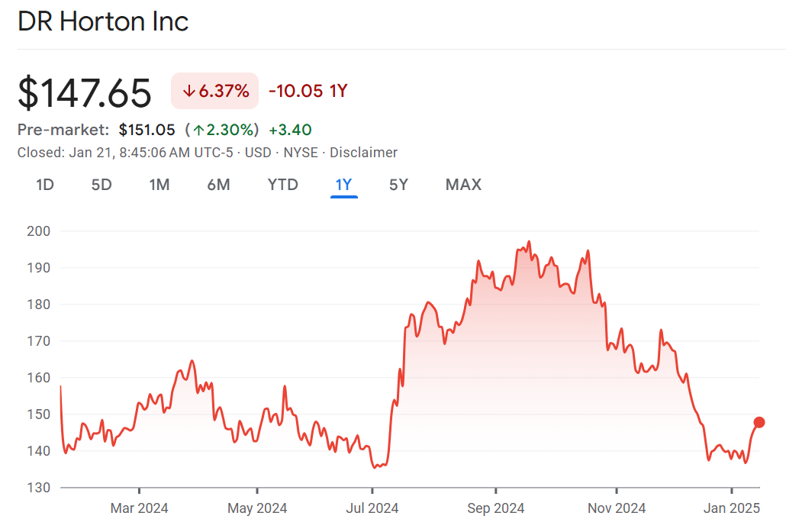
Task: Click the green up-arrow pre-market icon
Action: coord(197,131)
